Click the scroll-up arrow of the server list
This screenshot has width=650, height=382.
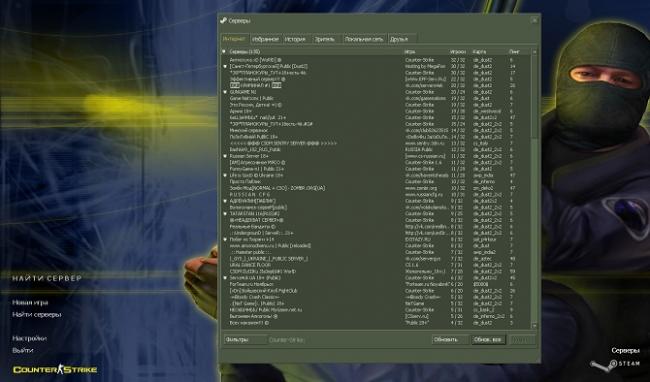point(534,52)
